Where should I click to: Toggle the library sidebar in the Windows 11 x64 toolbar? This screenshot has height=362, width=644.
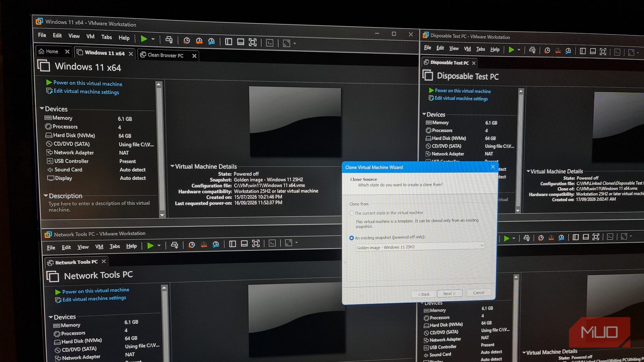(229, 42)
